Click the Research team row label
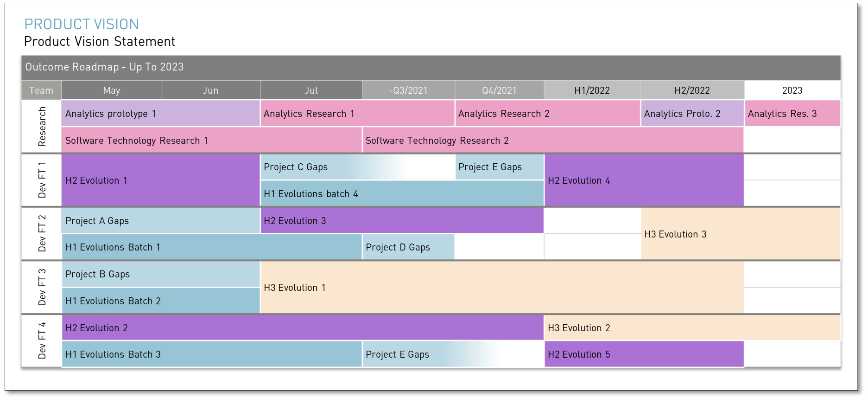This screenshot has height=398, width=868. coord(42,127)
